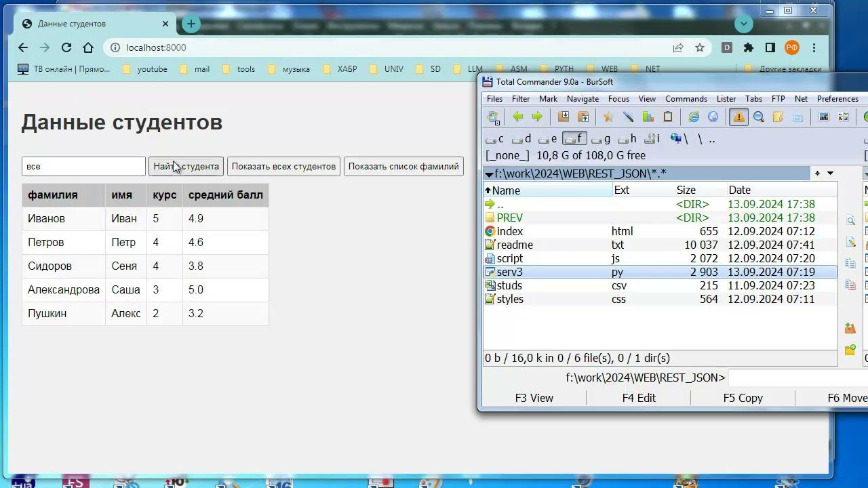The image size is (868, 488).
Task: Open the Navigate menu
Action: pos(583,99)
